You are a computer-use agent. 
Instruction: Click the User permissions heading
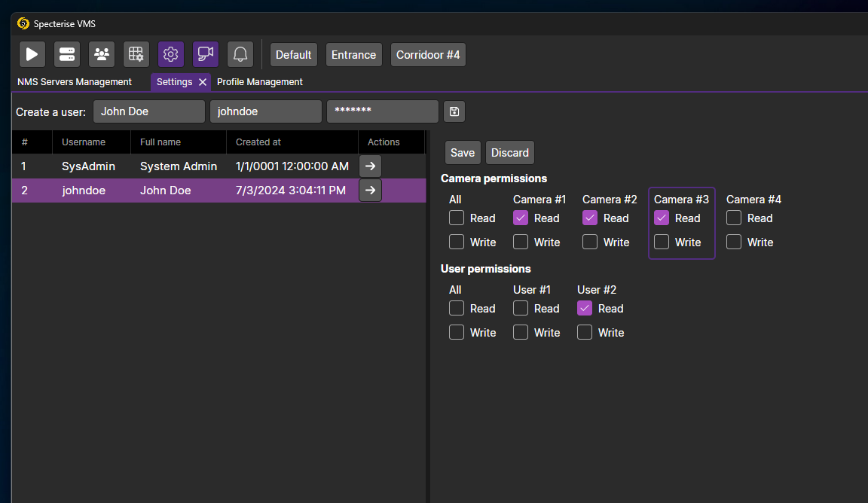[485, 269]
